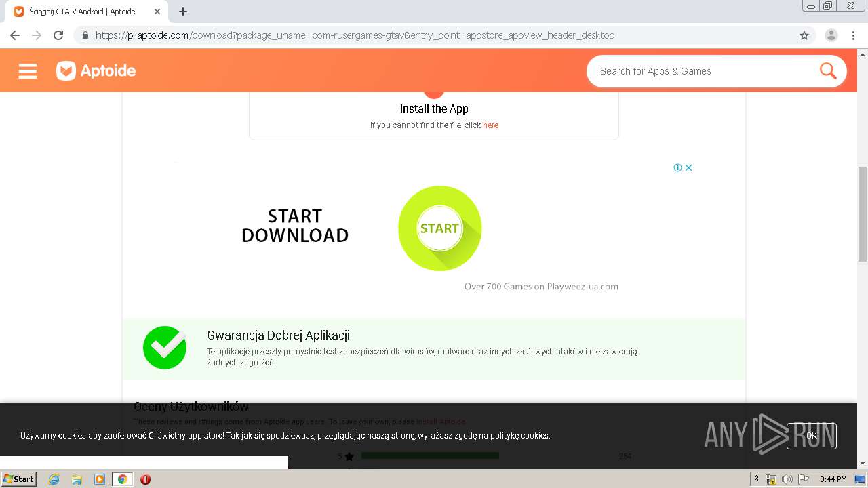Click the START DOWNLOAD ad headline

(295, 226)
